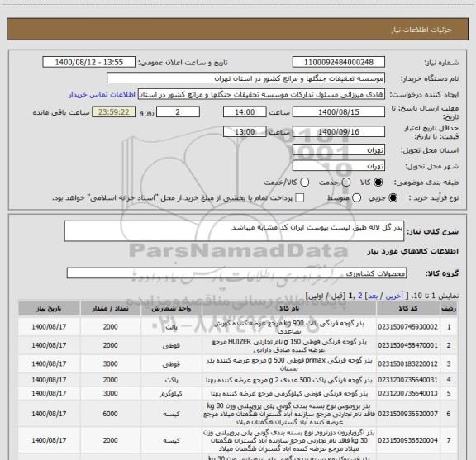Click the response deadline date 1400/08/15
Image resolution: width=476 pixels, height=460 pixels.
[339, 111]
